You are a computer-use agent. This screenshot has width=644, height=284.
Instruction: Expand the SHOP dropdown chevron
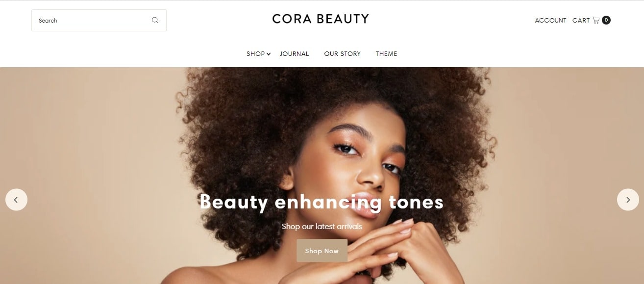269,54
